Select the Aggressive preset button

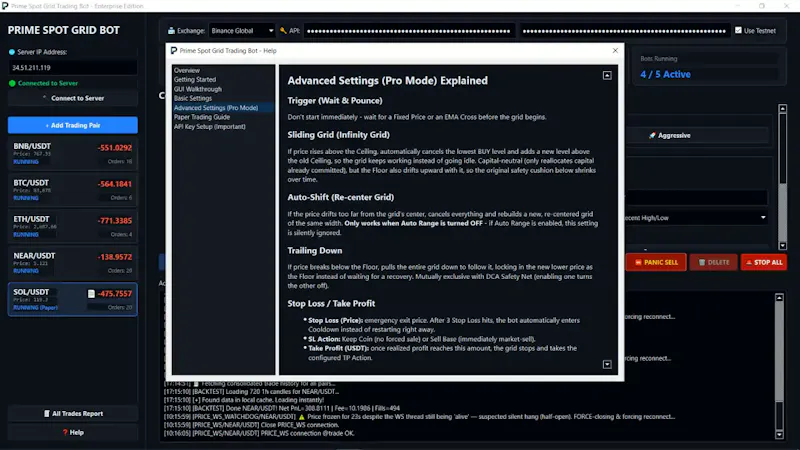(669, 135)
